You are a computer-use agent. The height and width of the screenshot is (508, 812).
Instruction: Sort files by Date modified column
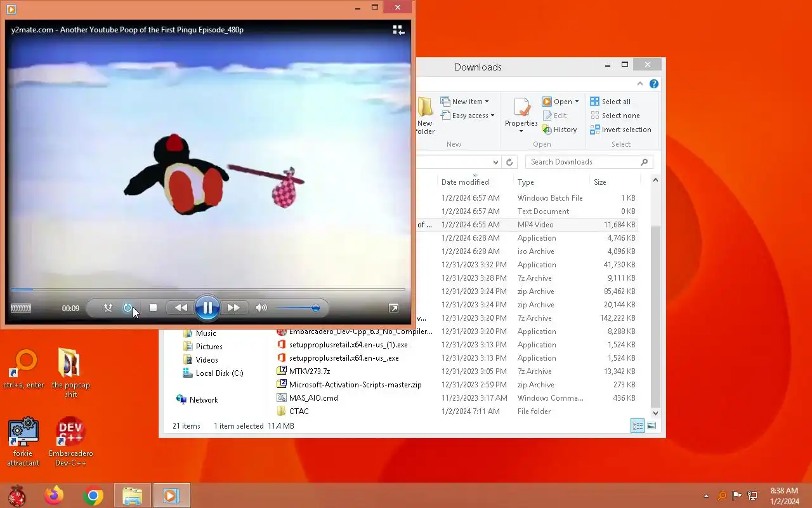[x=476, y=182]
